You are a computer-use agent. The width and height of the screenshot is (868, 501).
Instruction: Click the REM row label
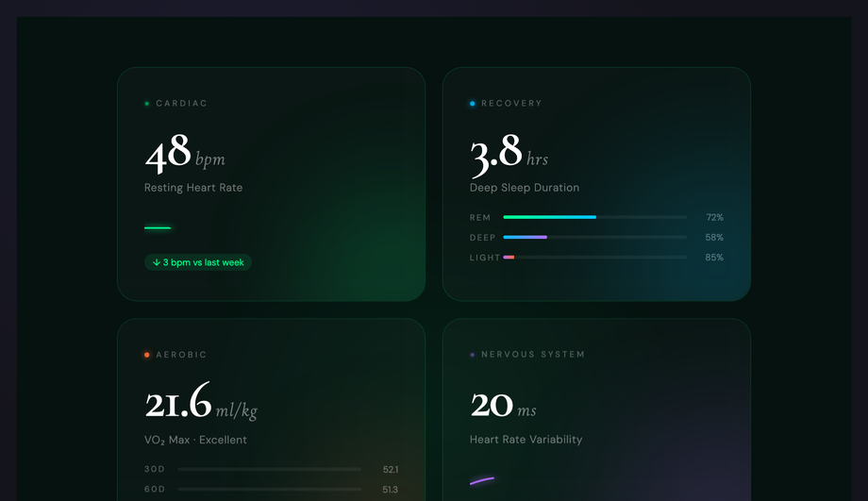click(x=480, y=218)
